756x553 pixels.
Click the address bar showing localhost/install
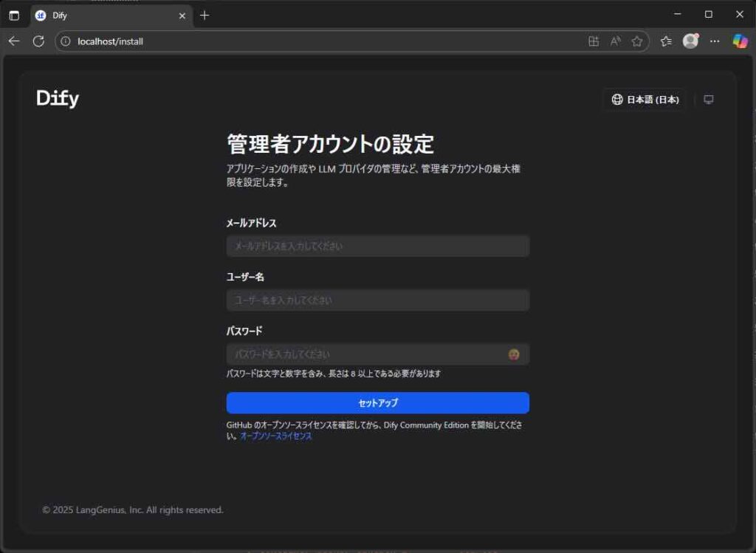coord(295,41)
